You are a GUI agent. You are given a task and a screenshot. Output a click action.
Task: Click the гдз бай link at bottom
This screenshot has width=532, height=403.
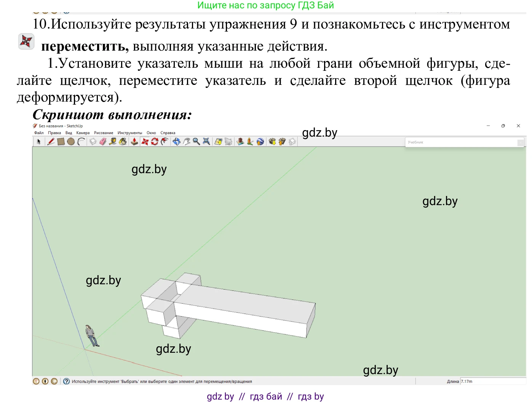point(266,396)
